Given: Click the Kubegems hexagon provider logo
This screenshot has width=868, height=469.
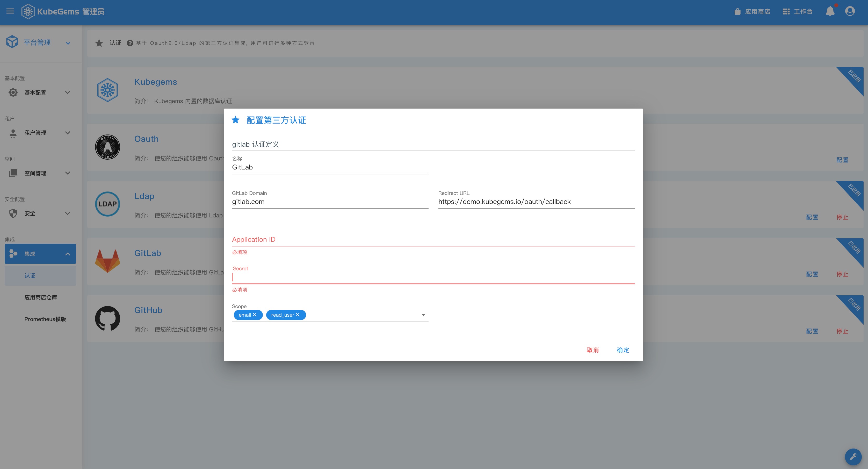Looking at the screenshot, I should [107, 90].
